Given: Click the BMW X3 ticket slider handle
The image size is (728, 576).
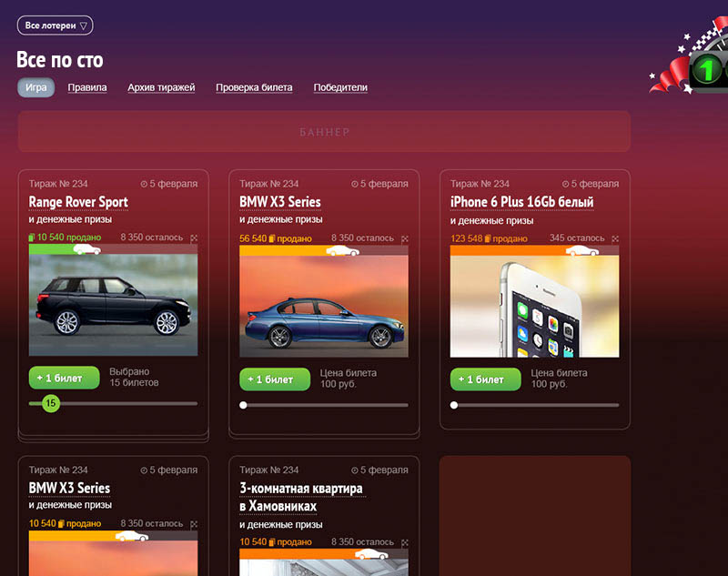Looking at the screenshot, I should [243, 405].
